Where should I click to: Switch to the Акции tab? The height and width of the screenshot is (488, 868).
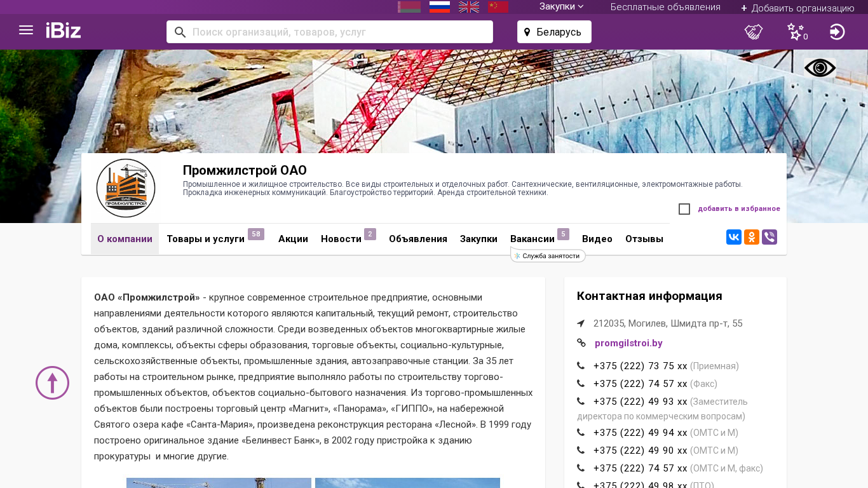point(293,239)
